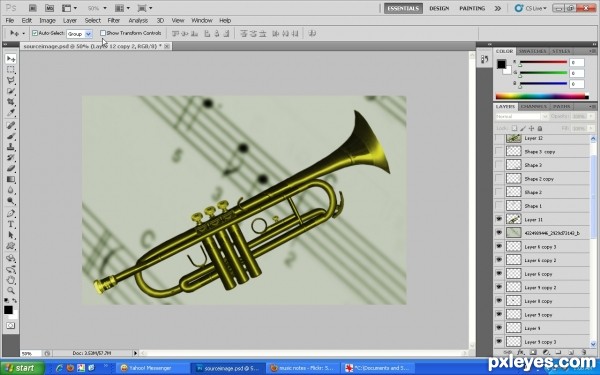Open the status bar info arrow
The width and height of the screenshot is (600, 375).
(x=135, y=353)
